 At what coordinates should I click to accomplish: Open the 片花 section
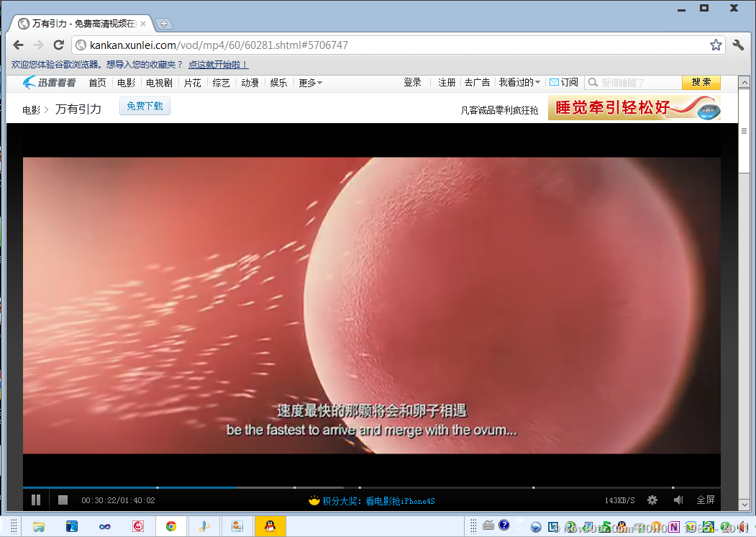click(x=192, y=83)
